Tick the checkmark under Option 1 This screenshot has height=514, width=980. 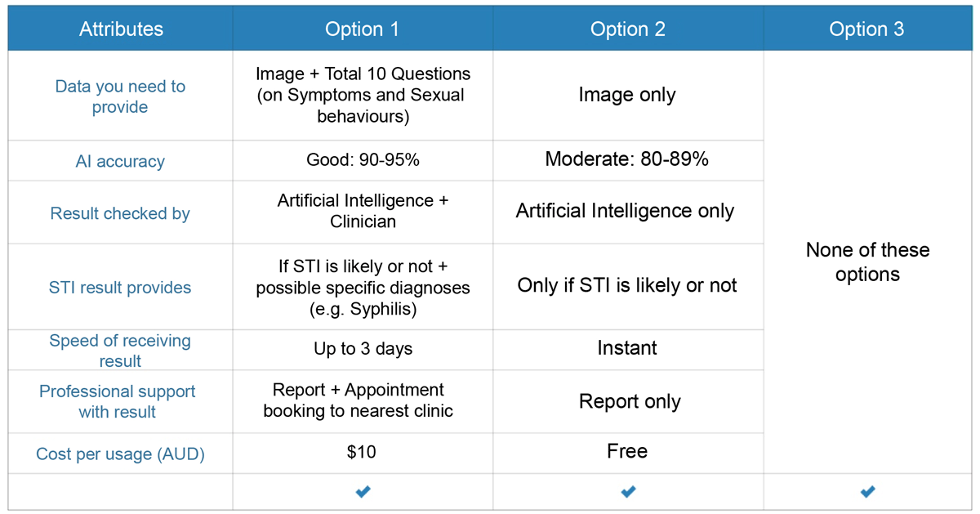point(363,492)
